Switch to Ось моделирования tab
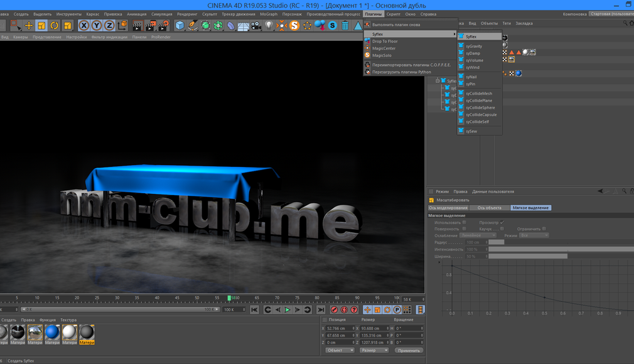 point(448,208)
